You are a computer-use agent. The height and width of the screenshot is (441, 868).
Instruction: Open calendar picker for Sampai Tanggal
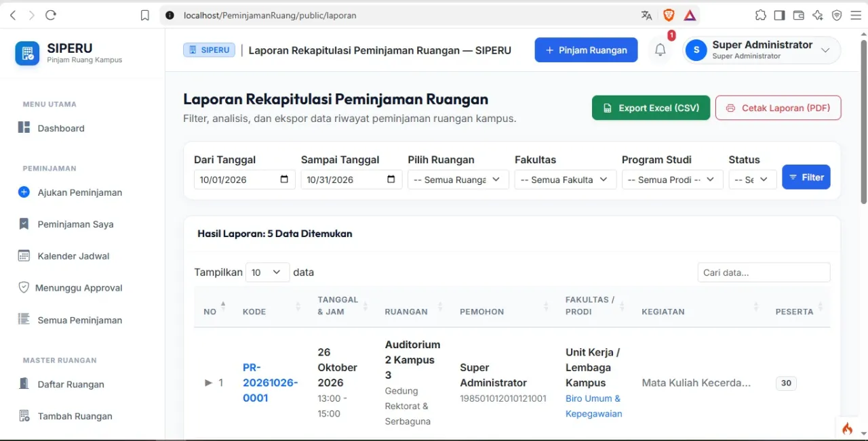click(x=391, y=180)
